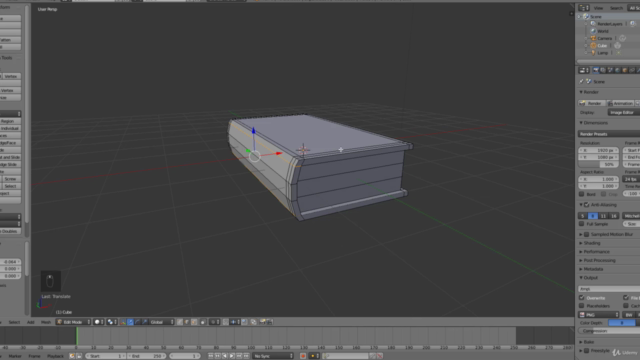This screenshot has width=640, height=360.
Task: Open the timeline Playback menu
Action: tap(55, 356)
